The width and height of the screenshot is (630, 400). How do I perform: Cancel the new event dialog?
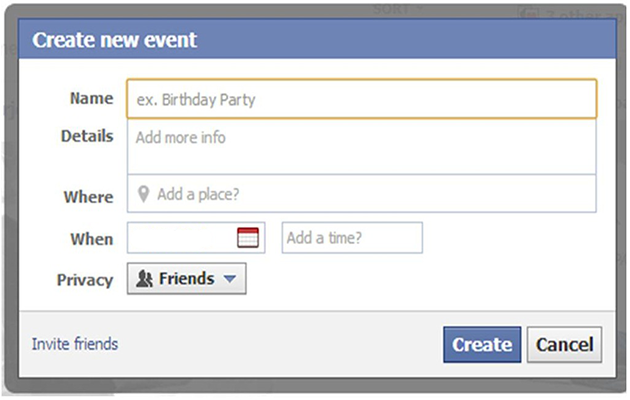click(x=564, y=345)
